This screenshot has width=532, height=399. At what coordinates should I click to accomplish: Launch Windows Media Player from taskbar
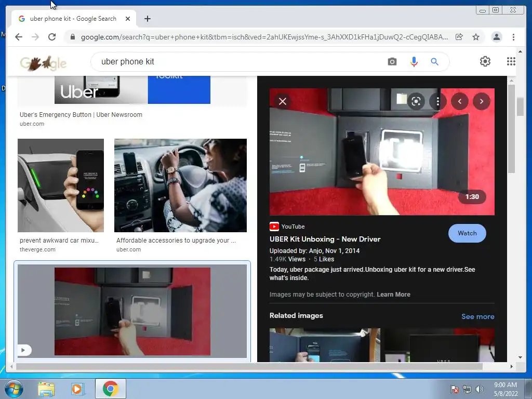click(x=77, y=389)
